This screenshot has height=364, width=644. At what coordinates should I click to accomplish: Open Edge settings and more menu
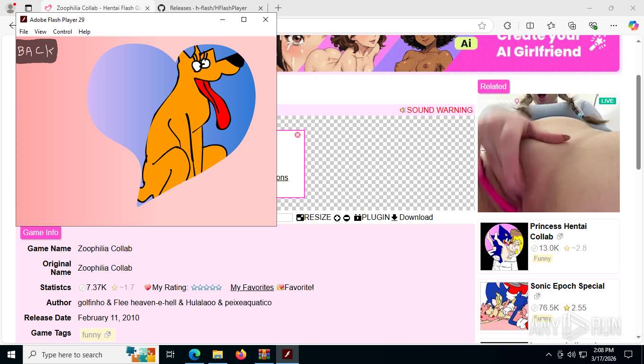(x=614, y=26)
